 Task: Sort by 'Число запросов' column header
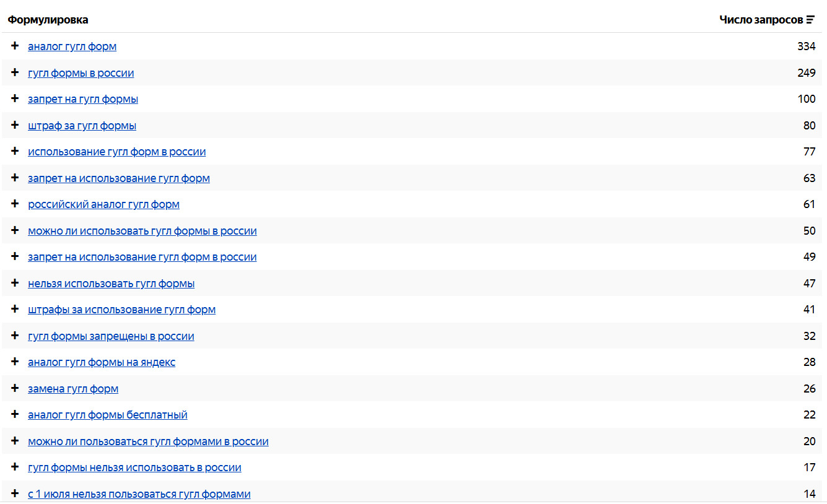[761, 20]
